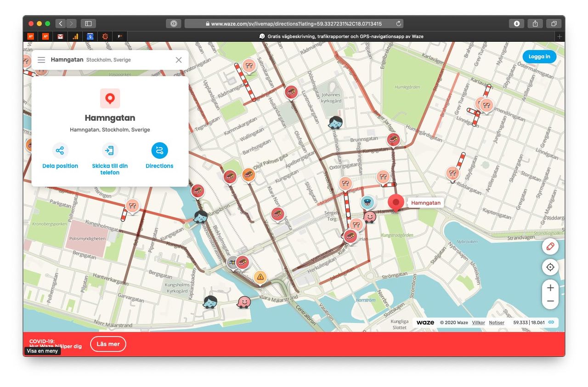Open Safari downloads button
Image resolution: width=588 pixels, height=387 pixels.
tap(517, 23)
